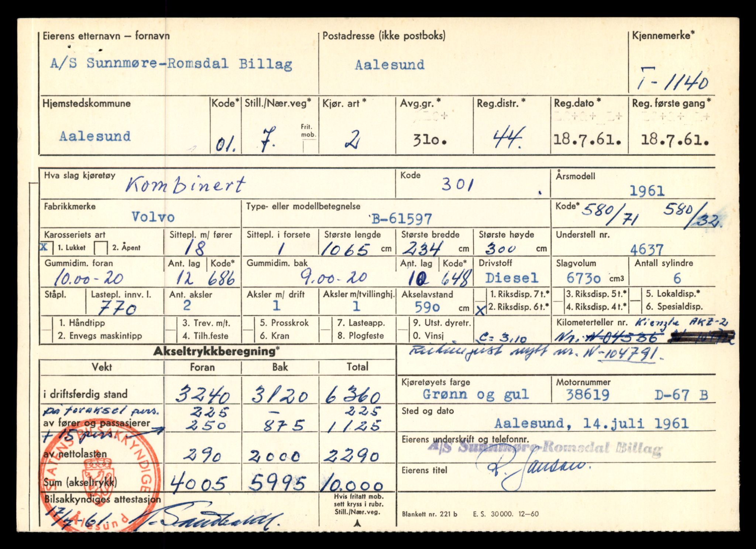Click 'Aalesund, 14.juli 1961' date line
This screenshot has width=756, height=549.
[x=591, y=423]
